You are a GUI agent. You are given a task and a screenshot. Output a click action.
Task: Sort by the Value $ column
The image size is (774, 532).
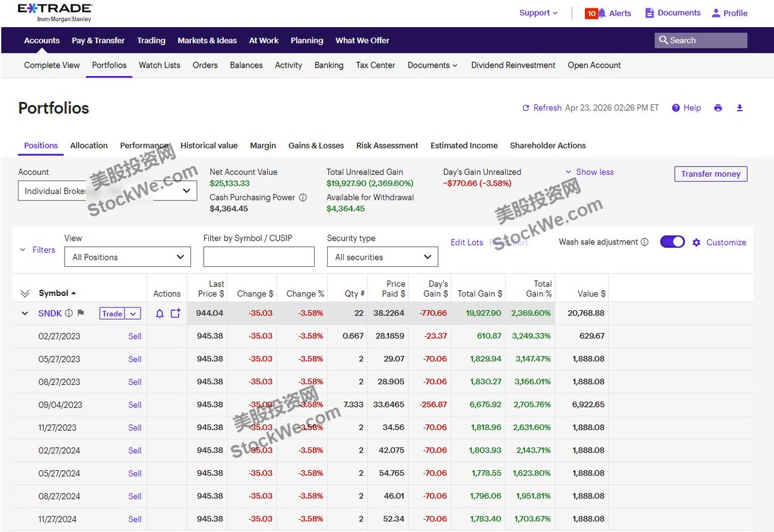click(591, 293)
